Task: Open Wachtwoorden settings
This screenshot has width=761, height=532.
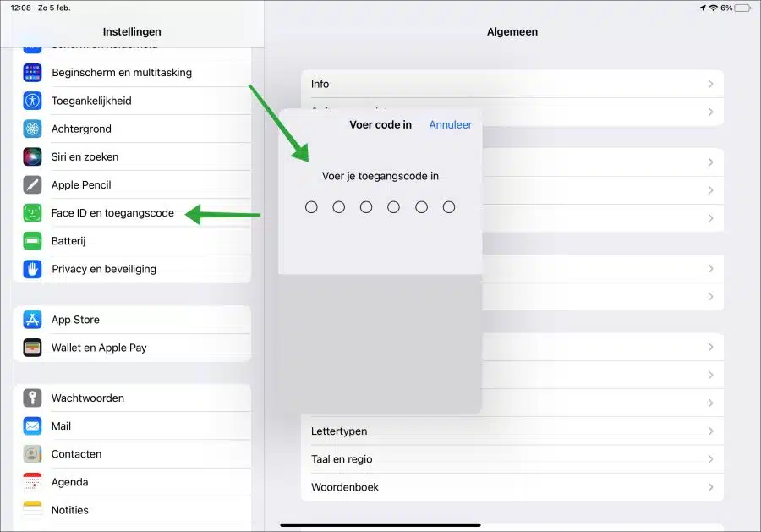Action: tap(132, 398)
